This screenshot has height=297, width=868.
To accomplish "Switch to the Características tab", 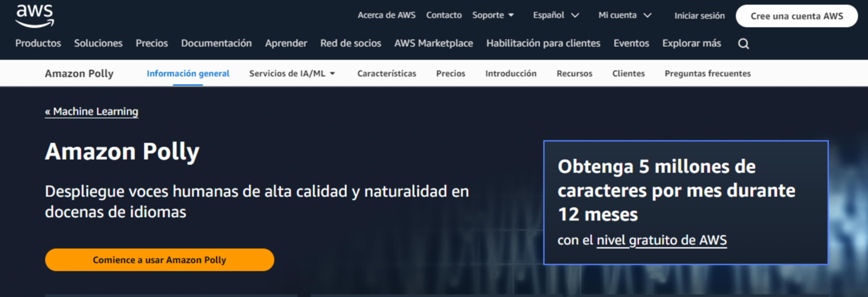I will (386, 73).
